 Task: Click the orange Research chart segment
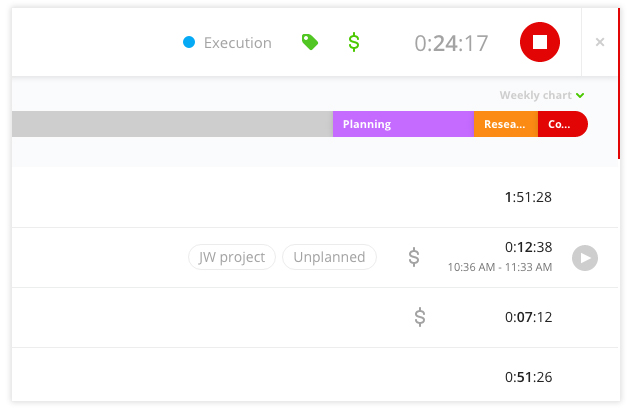[505, 124]
